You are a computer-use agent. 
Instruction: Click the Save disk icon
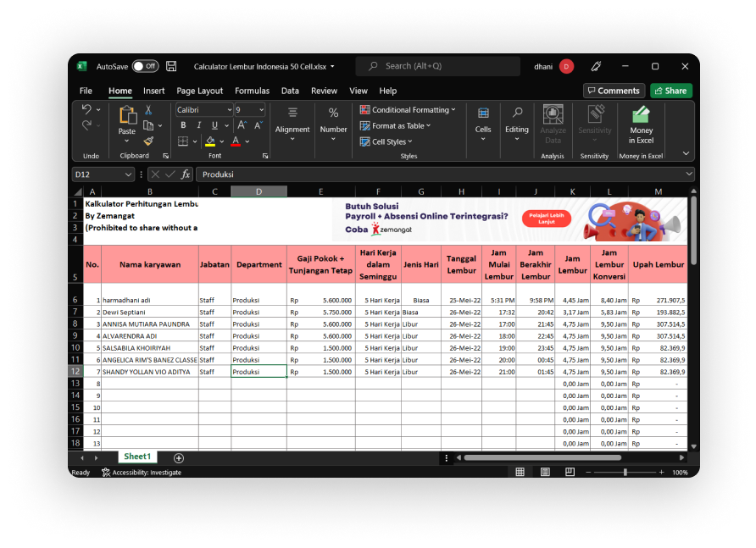pyautogui.click(x=171, y=66)
